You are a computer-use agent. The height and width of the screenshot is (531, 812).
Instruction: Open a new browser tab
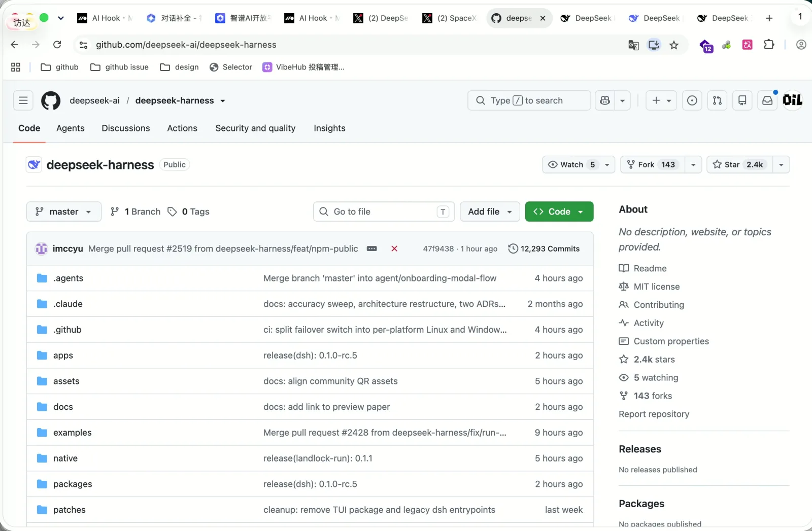pos(769,18)
